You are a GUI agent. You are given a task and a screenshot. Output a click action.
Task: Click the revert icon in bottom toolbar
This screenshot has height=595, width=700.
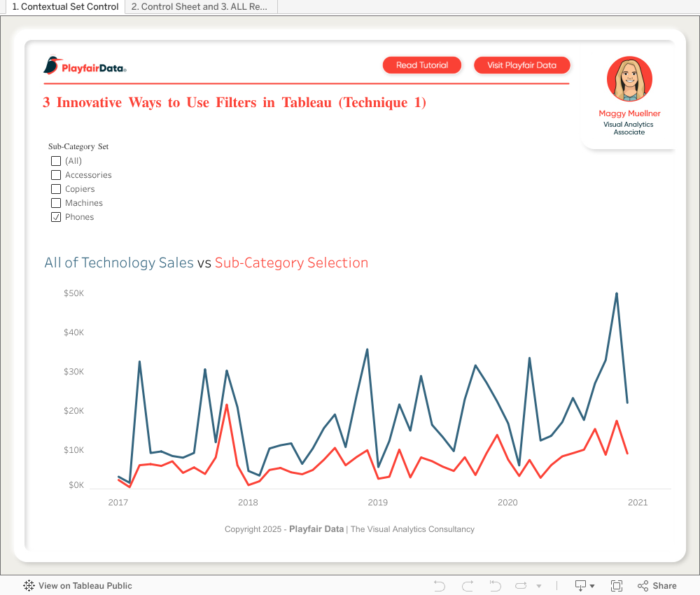pos(495,586)
